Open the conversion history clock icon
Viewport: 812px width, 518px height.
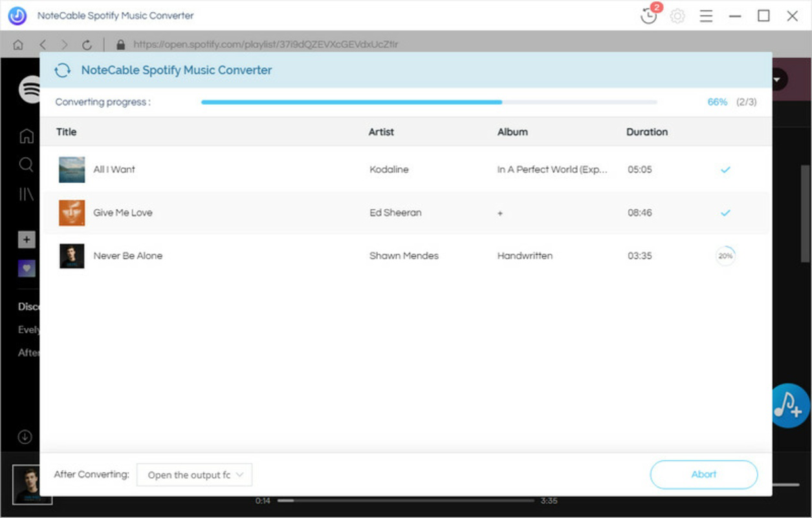coord(649,16)
